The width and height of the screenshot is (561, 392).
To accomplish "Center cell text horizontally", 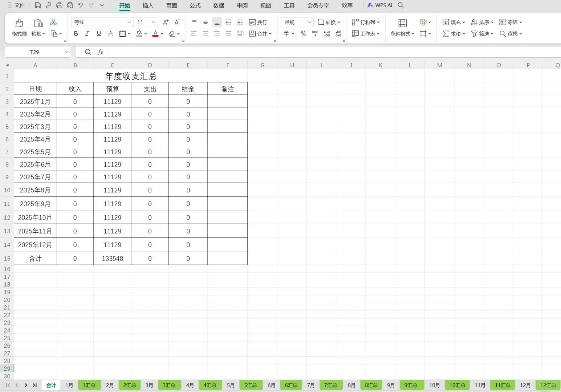I will 206,34.
